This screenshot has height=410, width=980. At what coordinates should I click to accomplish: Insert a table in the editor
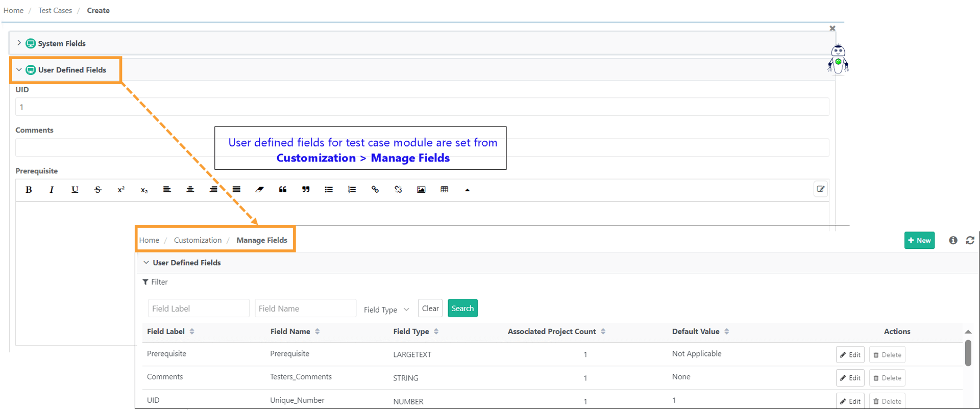pyautogui.click(x=444, y=190)
